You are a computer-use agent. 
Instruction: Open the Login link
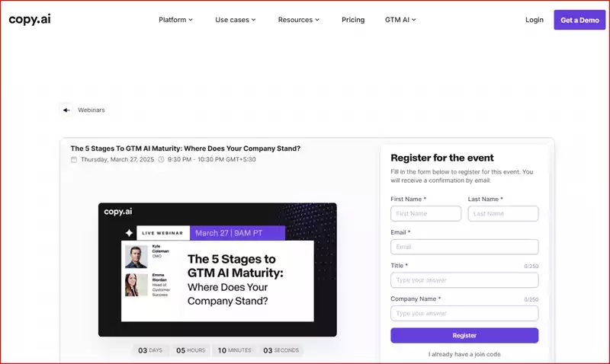click(535, 20)
